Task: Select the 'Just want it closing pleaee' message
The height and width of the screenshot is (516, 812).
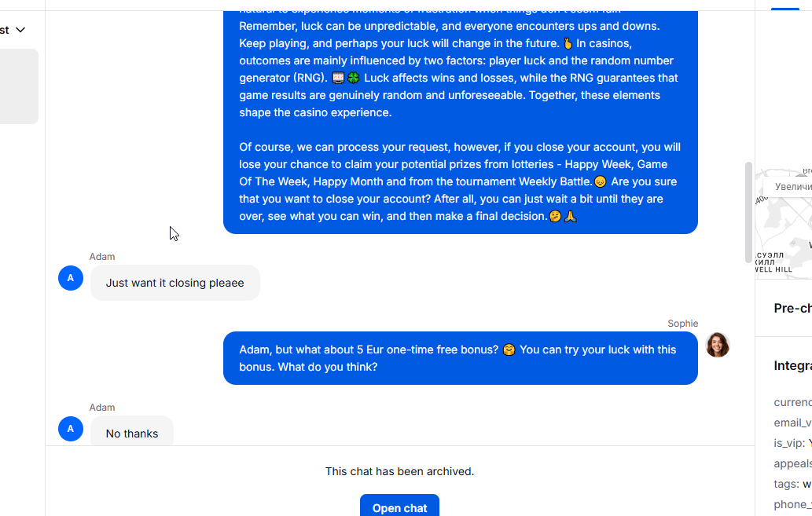Action: (x=175, y=283)
